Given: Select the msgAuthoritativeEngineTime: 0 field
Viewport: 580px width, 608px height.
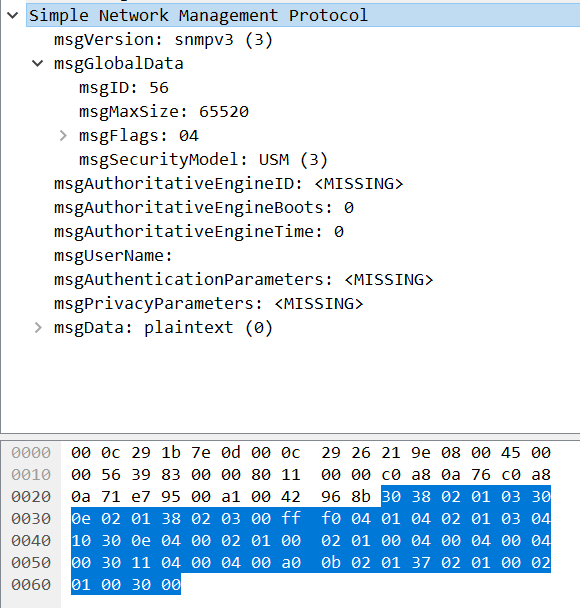Looking at the screenshot, I should (199, 232).
